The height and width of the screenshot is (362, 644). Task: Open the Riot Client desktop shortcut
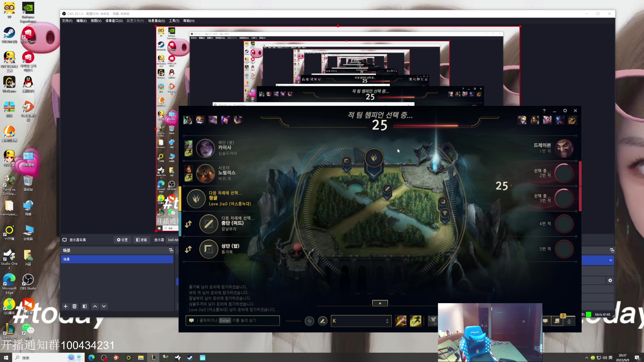(x=28, y=35)
